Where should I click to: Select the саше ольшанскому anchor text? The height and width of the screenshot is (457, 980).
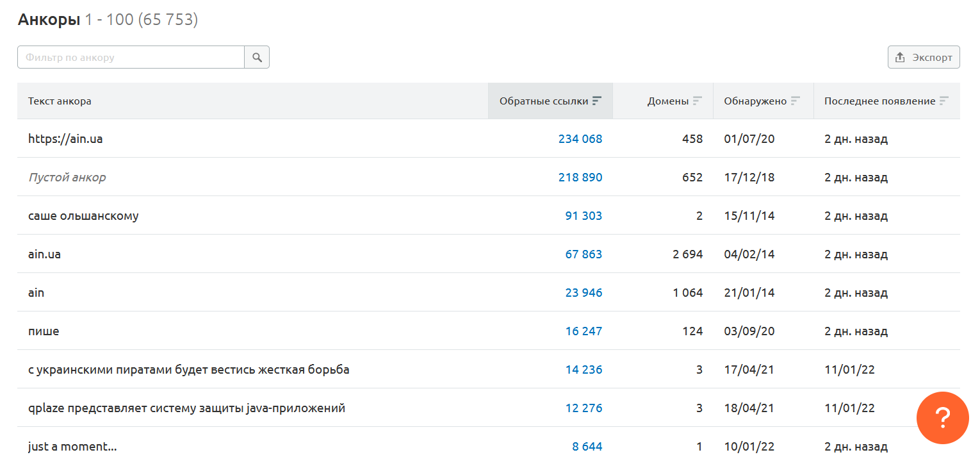[x=83, y=215]
